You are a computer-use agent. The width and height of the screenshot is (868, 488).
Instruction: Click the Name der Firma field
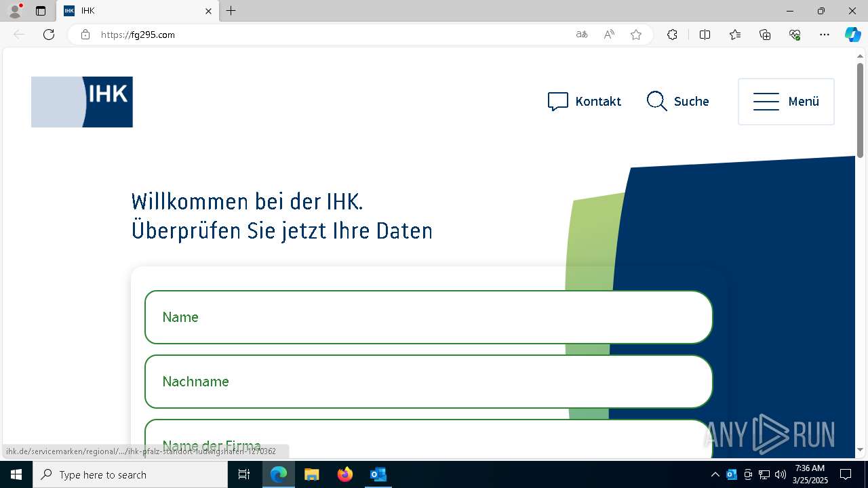coord(429,439)
